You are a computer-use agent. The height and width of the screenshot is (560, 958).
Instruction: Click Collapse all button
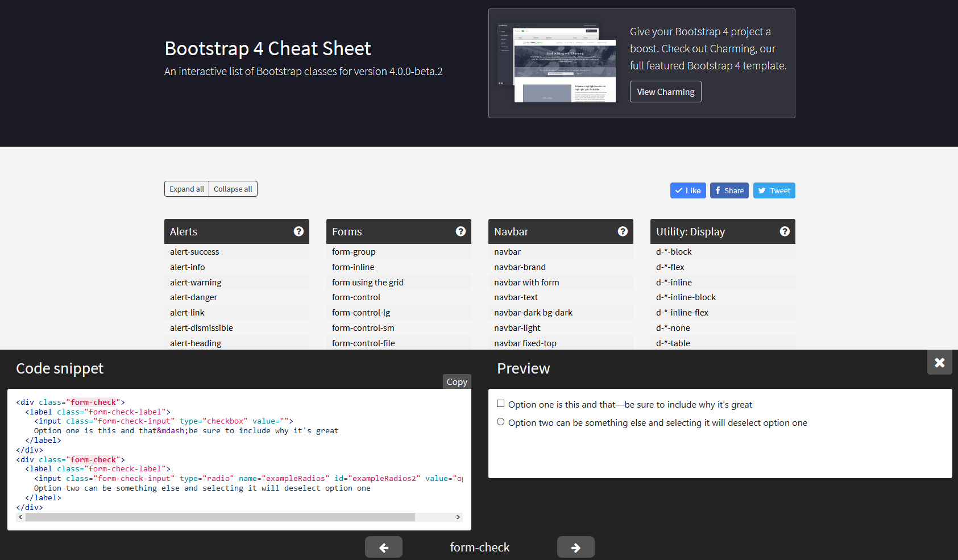(233, 189)
